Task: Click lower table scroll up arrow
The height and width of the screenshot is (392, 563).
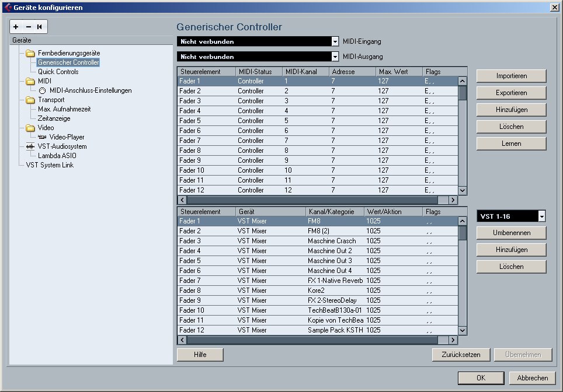Action: (x=463, y=221)
